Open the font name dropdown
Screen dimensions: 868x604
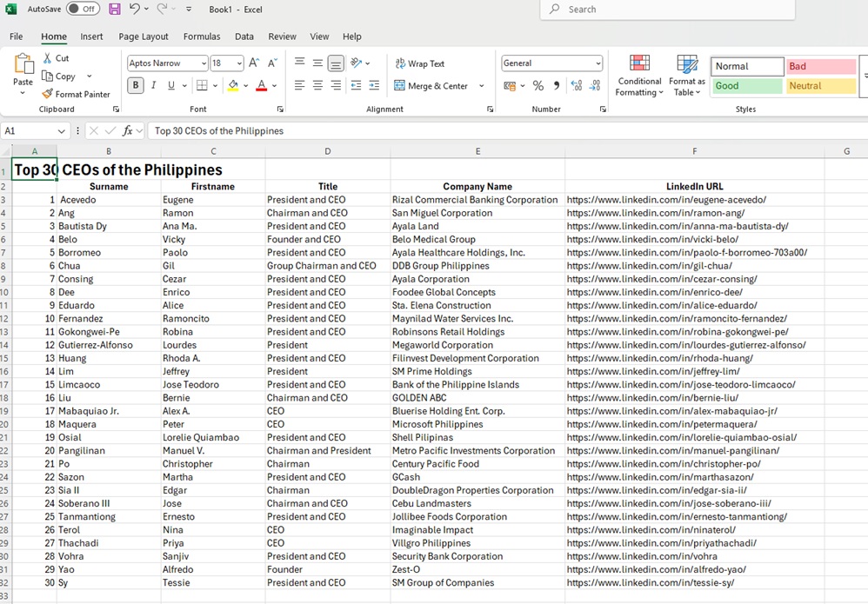pos(204,63)
